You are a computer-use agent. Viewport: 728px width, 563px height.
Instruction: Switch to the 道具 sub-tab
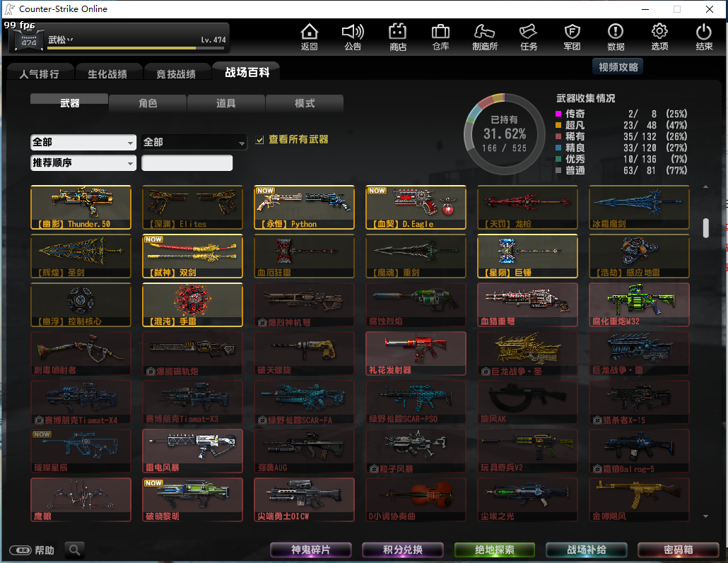[x=225, y=103]
